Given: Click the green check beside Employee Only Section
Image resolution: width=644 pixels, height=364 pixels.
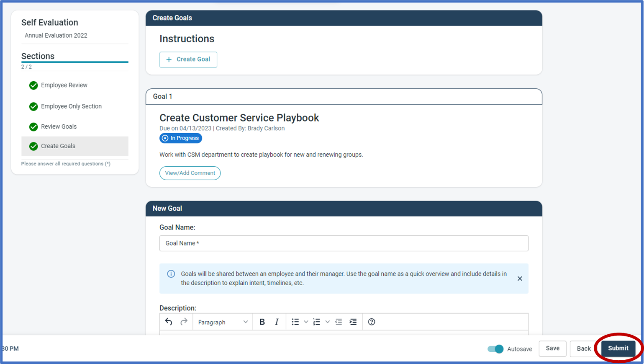Looking at the screenshot, I should (33, 106).
